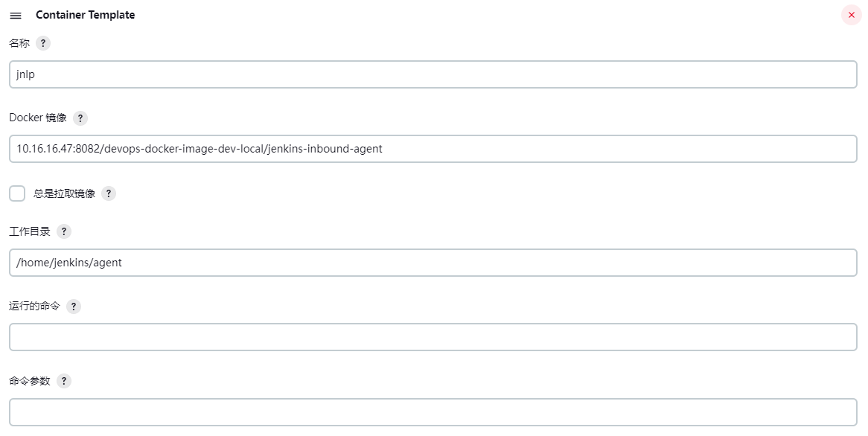Open help for 总是拉取镜像 option
868x436 pixels.
(x=109, y=193)
